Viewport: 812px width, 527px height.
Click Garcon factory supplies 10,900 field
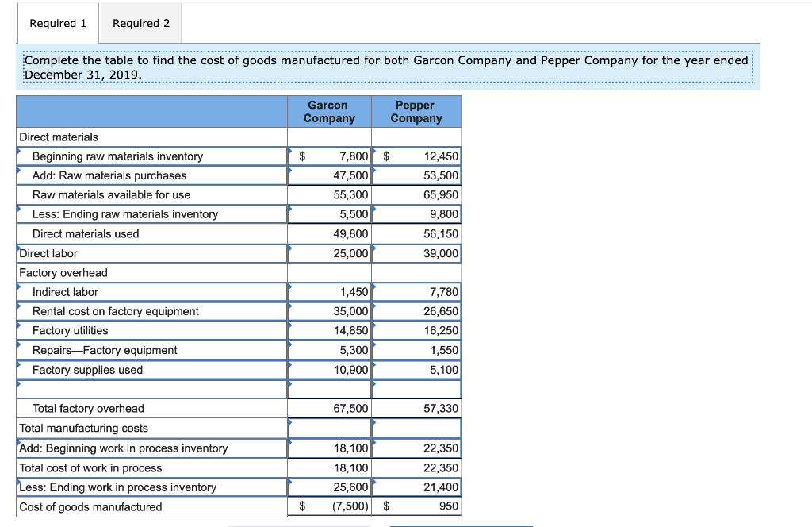pyautogui.click(x=329, y=370)
